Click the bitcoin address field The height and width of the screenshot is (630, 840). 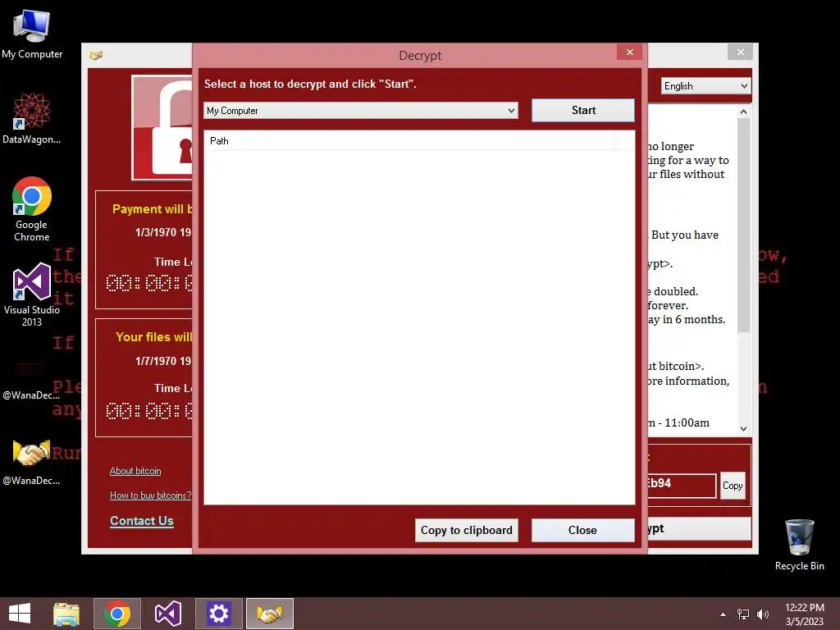pyautogui.click(x=682, y=486)
